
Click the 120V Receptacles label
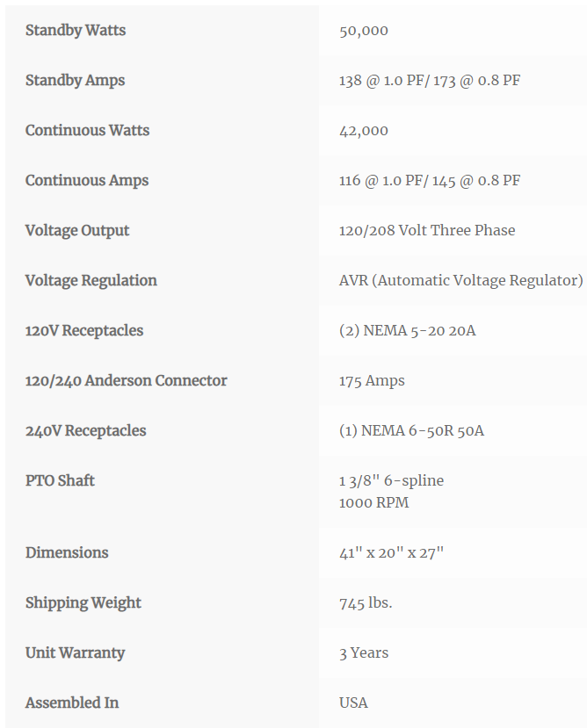tap(84, 330)
